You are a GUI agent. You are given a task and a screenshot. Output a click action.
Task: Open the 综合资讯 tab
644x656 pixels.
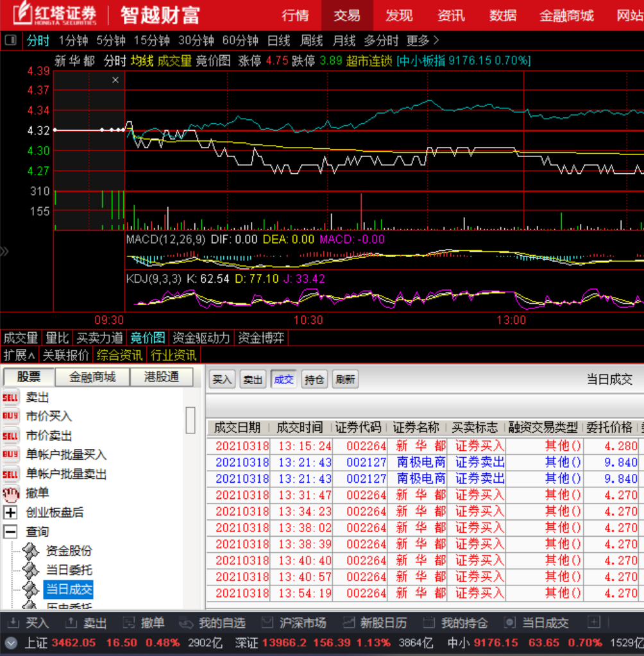pyautogui.click(x=119, y=355)
